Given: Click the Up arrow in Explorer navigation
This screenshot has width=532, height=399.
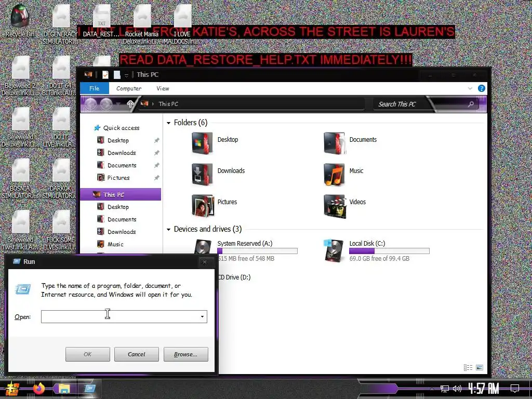Looking at the screenshot, I should [130, 104].
